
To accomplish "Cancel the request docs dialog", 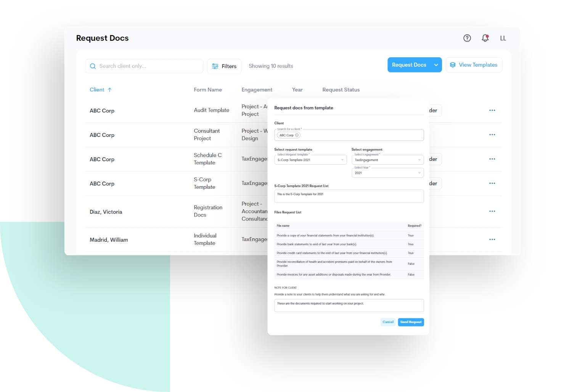I will tap(388, 322).
